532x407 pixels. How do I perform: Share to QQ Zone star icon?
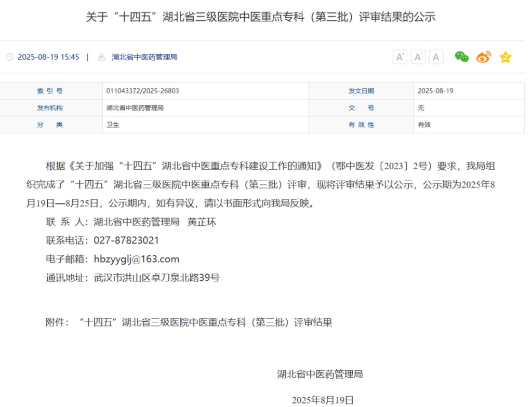click(505, 57)
